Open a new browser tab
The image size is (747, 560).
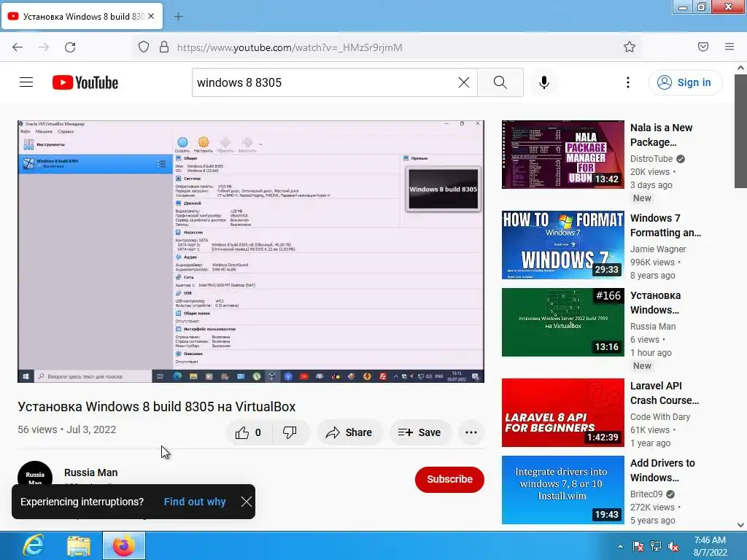tap(178, 17)
